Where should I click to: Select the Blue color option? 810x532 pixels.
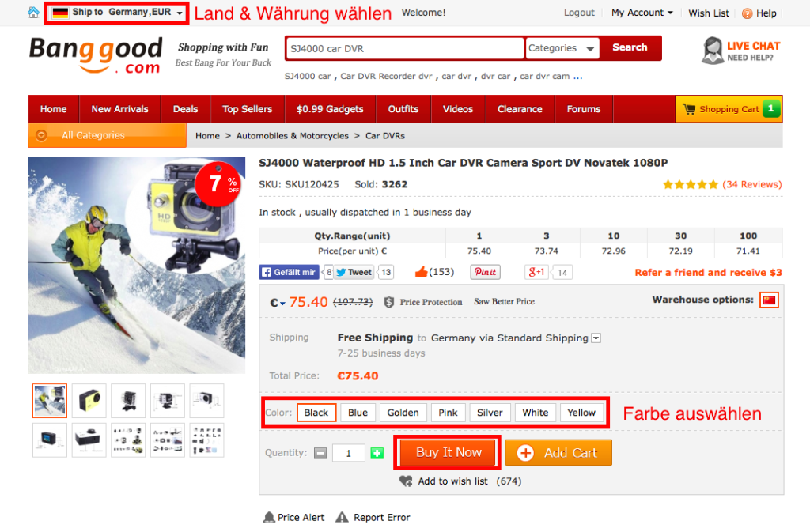pos(358,413)
